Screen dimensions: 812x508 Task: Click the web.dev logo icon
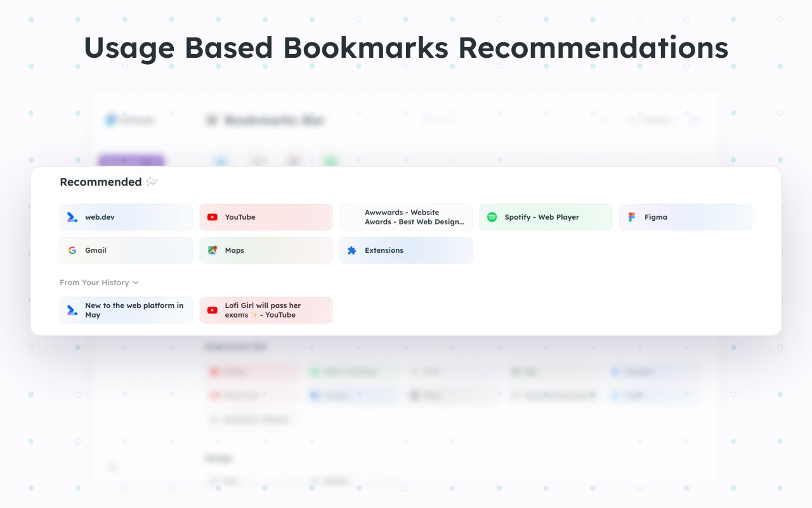coord(72,217)
